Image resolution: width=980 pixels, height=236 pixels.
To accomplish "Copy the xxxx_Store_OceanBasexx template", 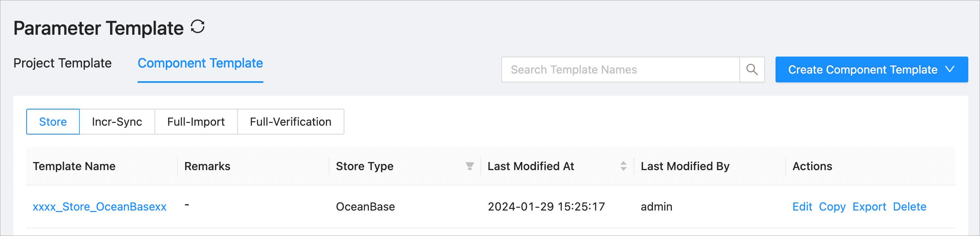I will pos(832,207).
